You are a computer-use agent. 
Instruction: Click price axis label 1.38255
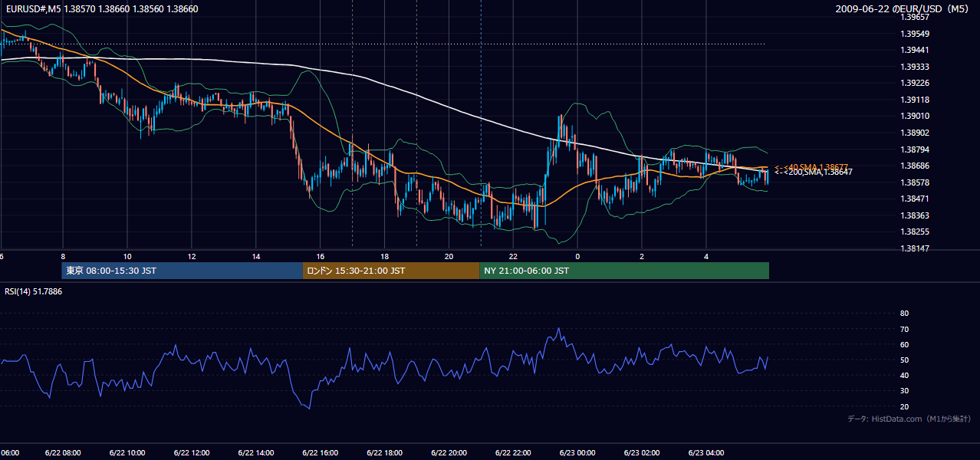(x=914, y=232)
